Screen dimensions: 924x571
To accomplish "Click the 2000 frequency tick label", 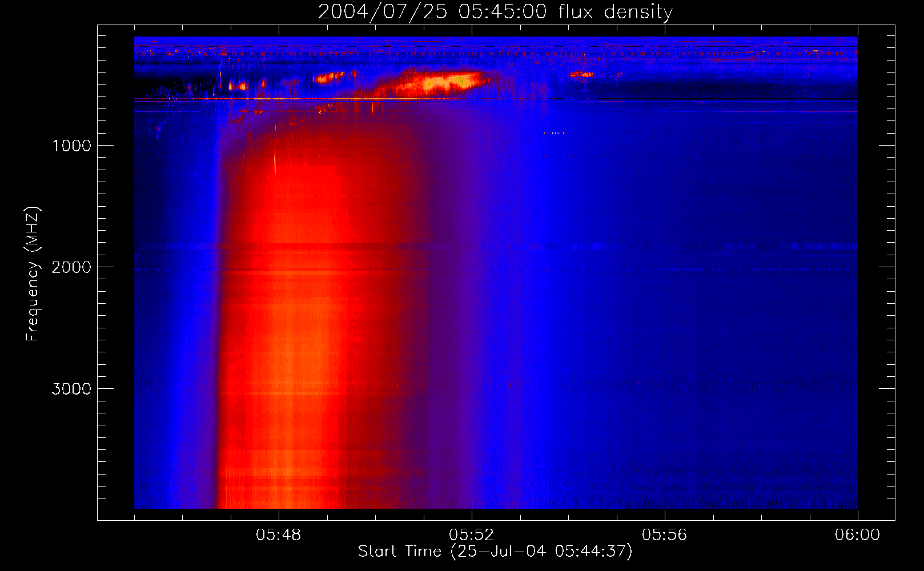I will point(71,267).
